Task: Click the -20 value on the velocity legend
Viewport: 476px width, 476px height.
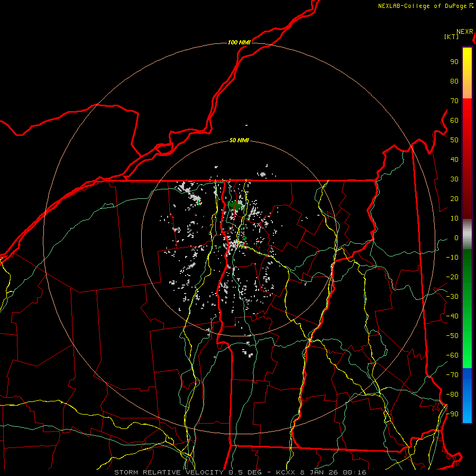Action: point(452,277)
